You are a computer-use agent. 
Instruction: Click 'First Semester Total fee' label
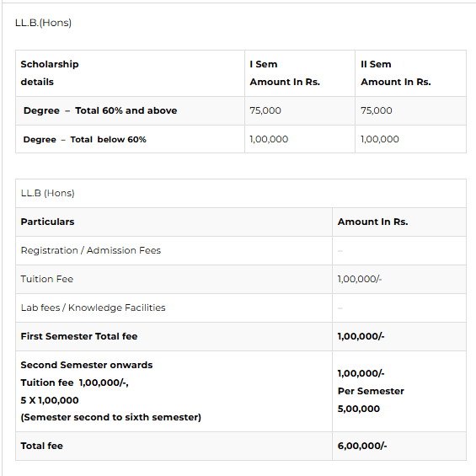[x=79, y=336]
